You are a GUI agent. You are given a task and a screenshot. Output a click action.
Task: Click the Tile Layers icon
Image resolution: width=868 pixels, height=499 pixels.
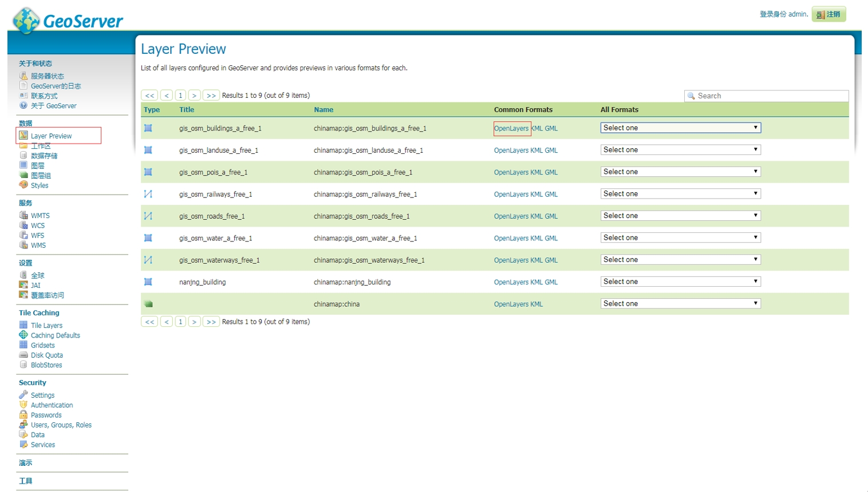pyautogui.click(x=23, y=325)
